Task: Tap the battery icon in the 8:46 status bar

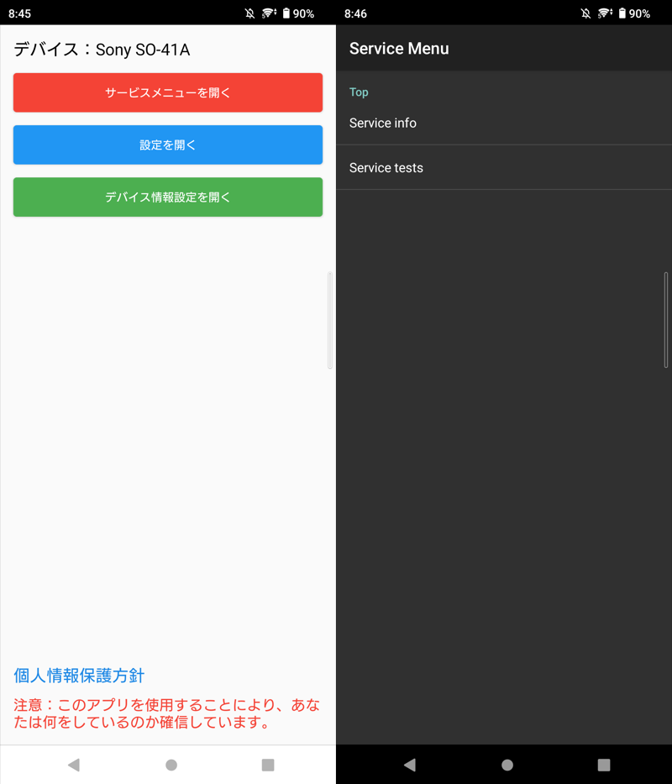Action: tap(622, 13)
